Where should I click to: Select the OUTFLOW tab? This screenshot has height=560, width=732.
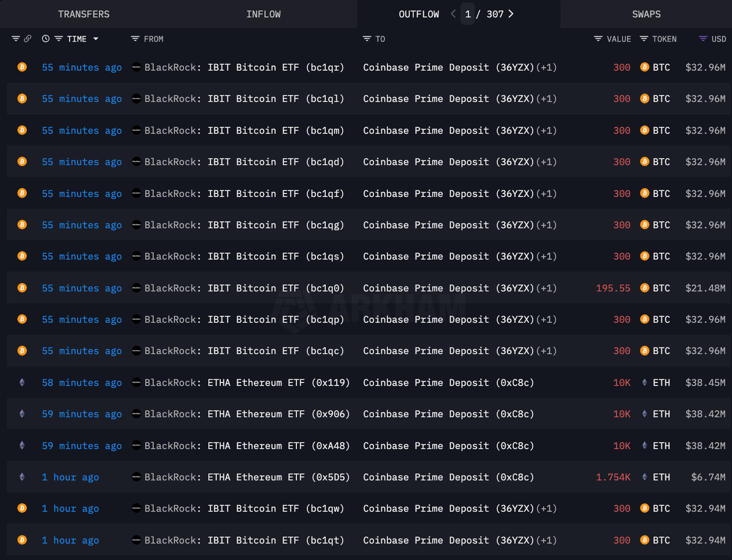(x=419, y=14)
